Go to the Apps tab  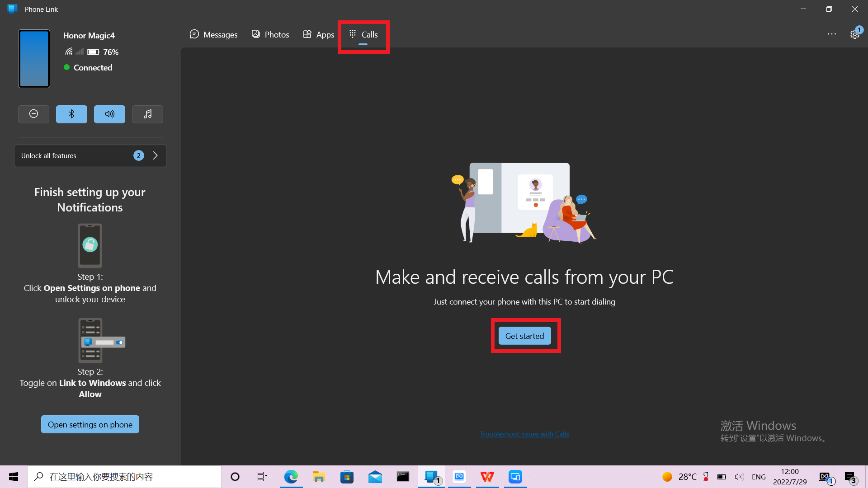[319, 34]
